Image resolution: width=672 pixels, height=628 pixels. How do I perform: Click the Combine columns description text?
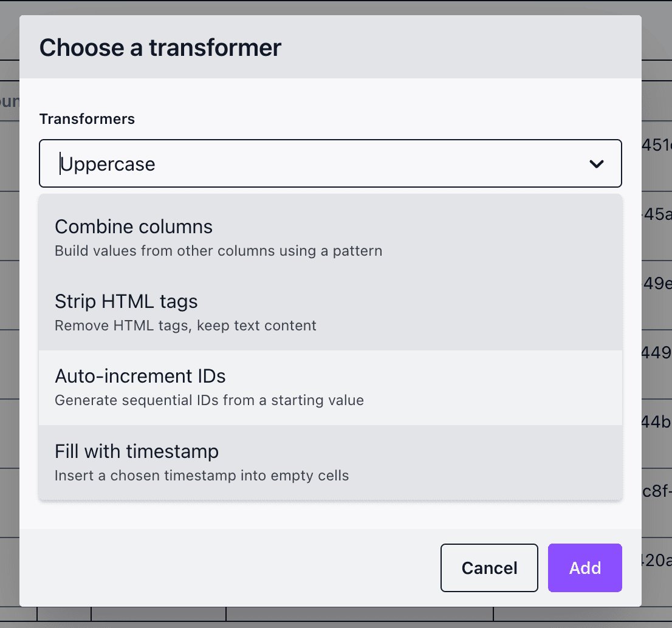point(219,250)
